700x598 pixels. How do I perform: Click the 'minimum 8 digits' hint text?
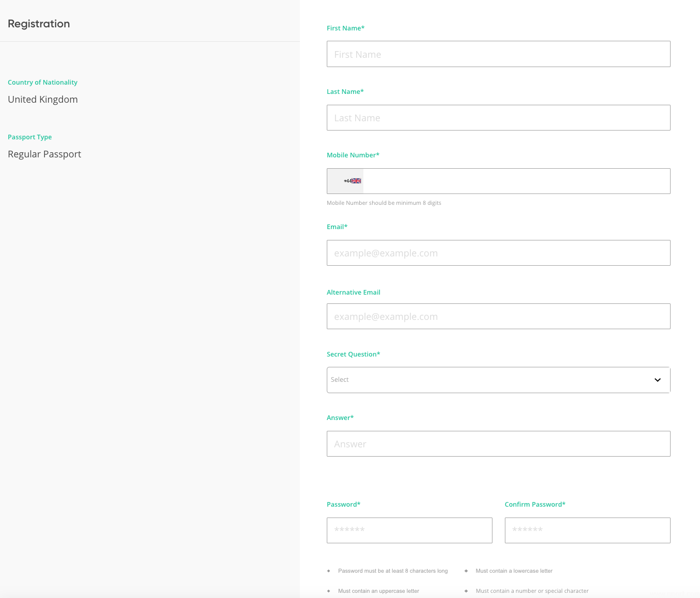pyautogui.click(x=384, y=203)
